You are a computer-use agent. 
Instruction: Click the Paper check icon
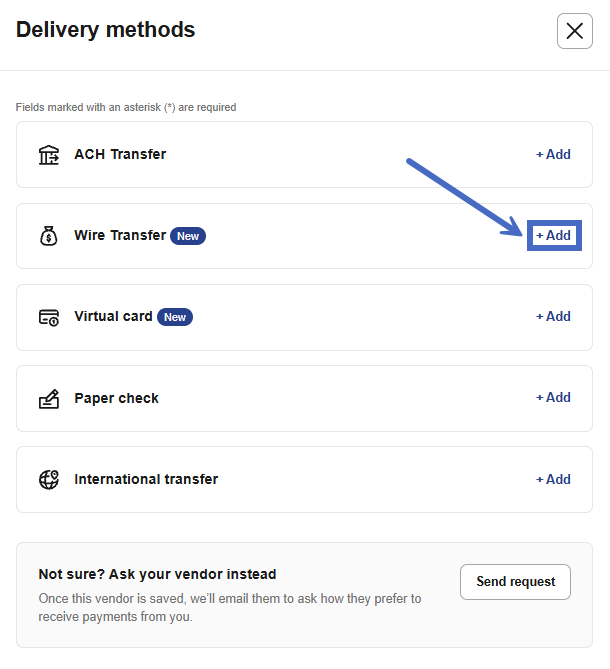coord(48,398)
